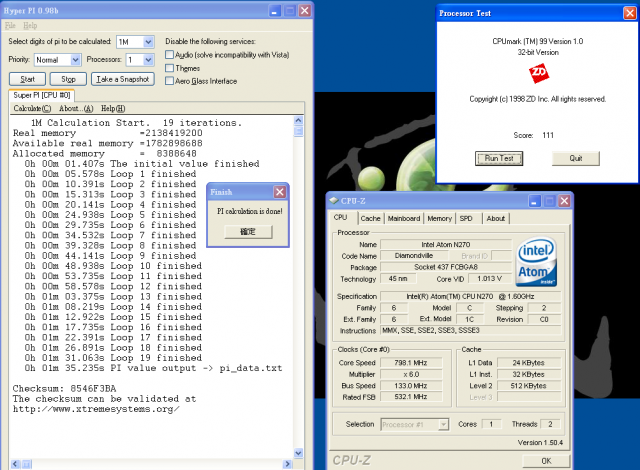Screen dimensions: 640x470
Task: Click the 'Loop 19 finished' log line
Action: (x=113, y=358)
